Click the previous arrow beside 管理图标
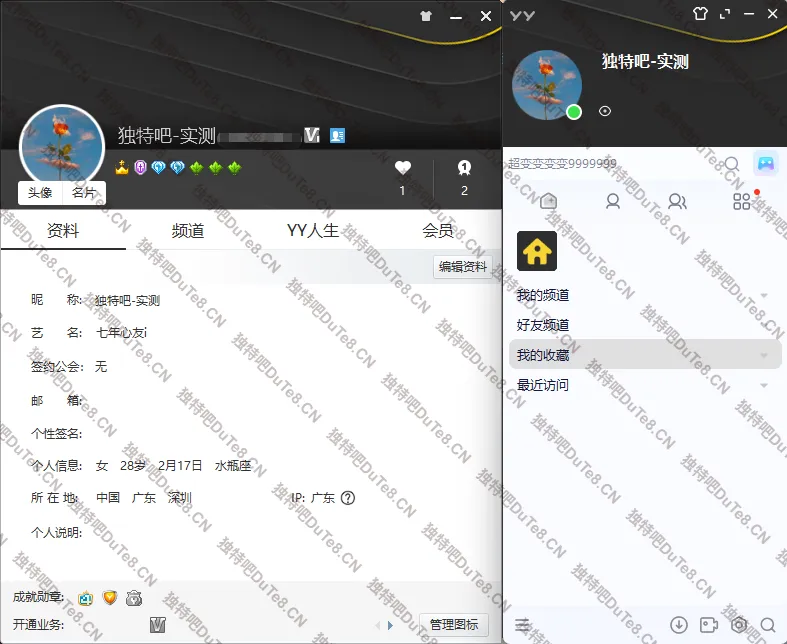 click(x=378, y=625)
